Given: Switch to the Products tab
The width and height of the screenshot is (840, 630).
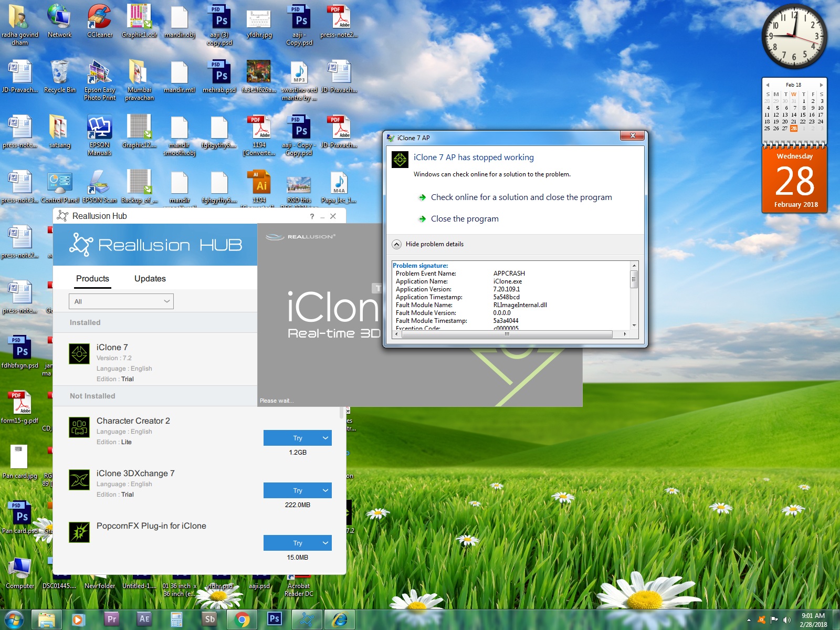Looking at the screenshot, I should tap(92, 279).
